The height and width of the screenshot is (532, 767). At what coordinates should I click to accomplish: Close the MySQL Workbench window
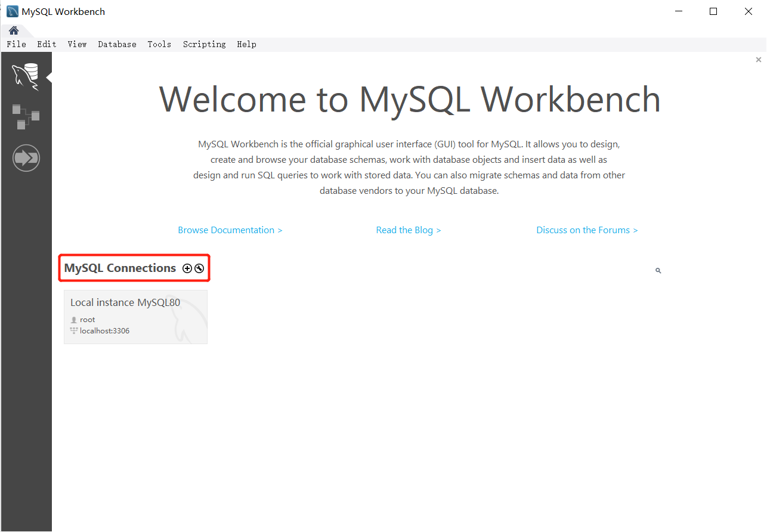(x=749, y=11)
